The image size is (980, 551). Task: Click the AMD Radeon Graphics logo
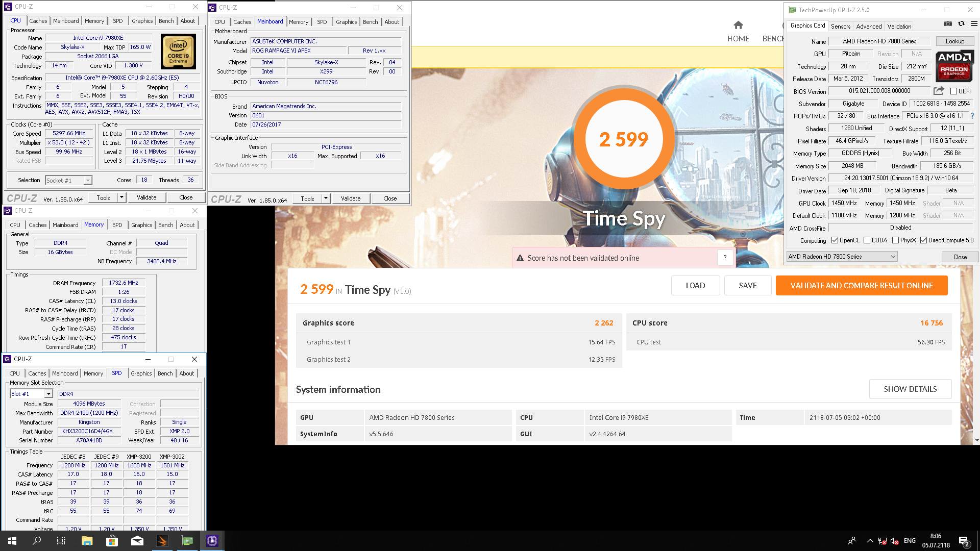(954, 66)
